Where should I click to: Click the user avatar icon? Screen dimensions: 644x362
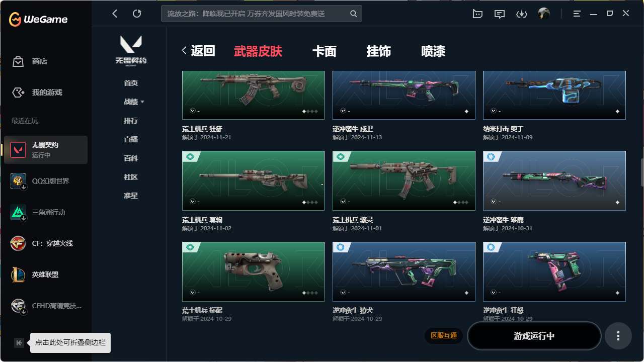pos(543,14)
